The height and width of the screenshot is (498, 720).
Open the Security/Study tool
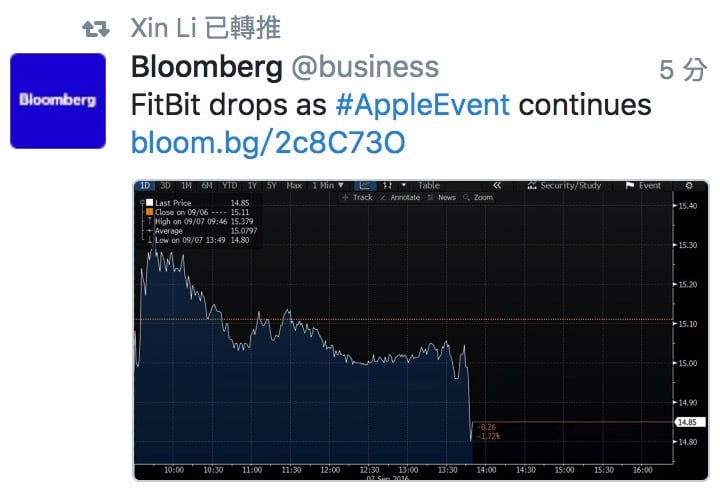tap(564, 185)
